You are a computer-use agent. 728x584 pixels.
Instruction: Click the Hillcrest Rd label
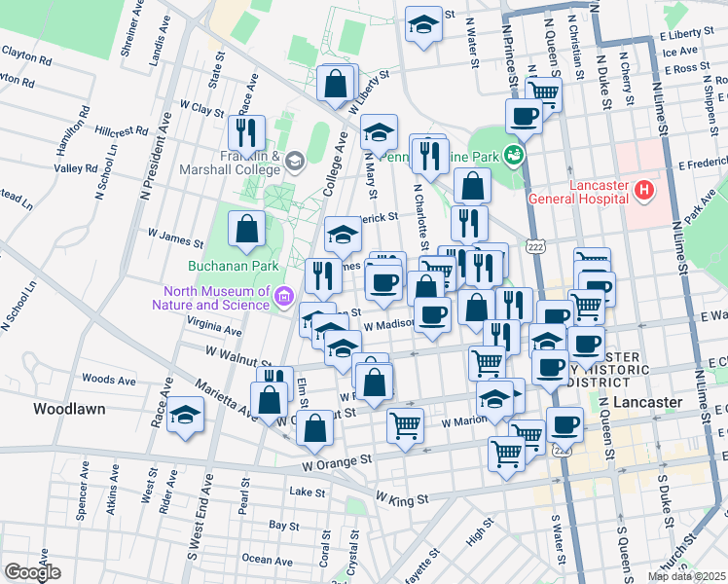click(122, 130)
